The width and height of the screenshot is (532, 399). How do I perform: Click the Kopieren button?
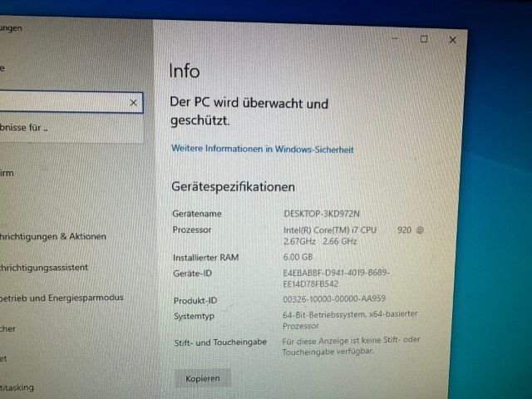203,378
